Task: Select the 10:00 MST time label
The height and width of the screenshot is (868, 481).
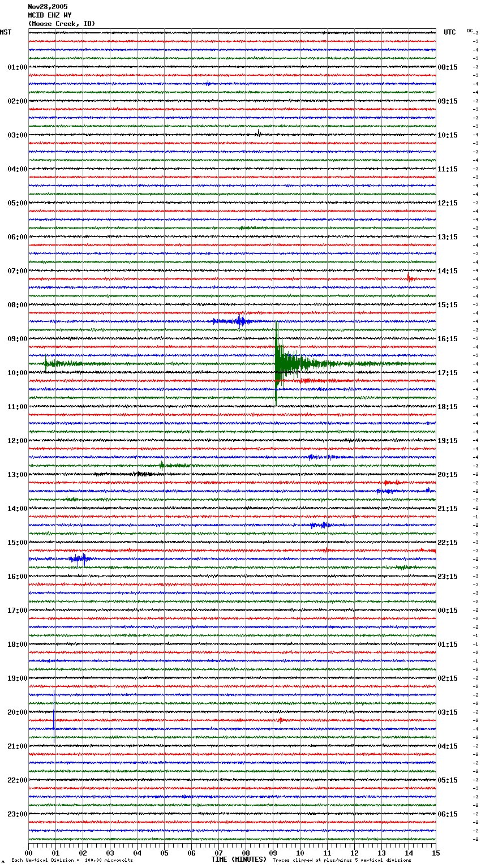Action: (18, 373)
